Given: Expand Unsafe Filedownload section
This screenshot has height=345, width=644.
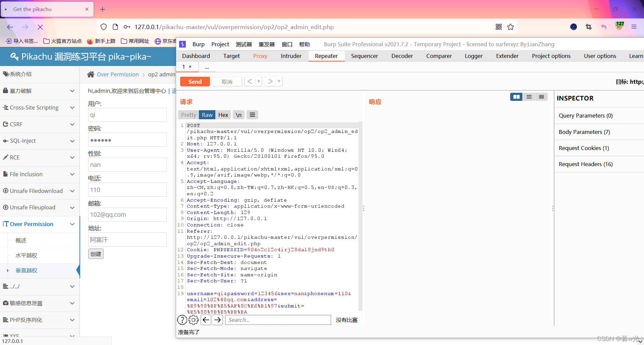Looking at the screenshot, I should coord(40,191).
